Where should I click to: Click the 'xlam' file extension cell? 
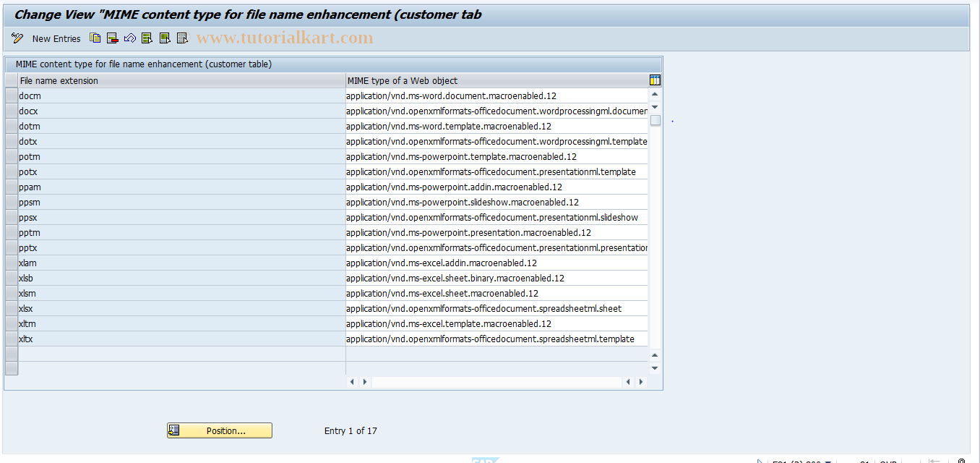[x=182, y=263]
